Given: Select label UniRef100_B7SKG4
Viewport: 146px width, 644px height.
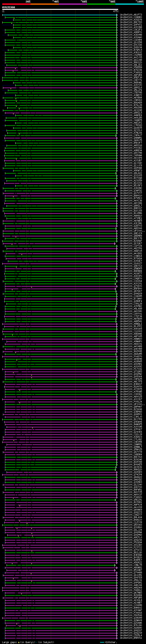Looking at the screenshot, I should [131, 259].
